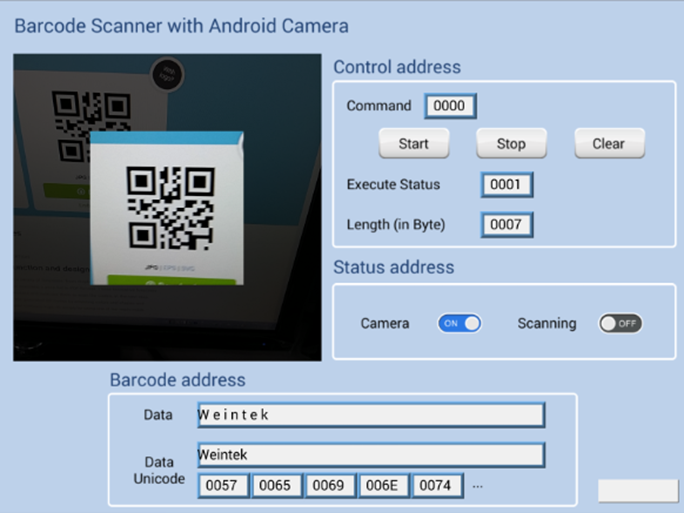The width and height of the screenshot is (684, 513).
Task: Click the Stop button
Action: (511, 143)
